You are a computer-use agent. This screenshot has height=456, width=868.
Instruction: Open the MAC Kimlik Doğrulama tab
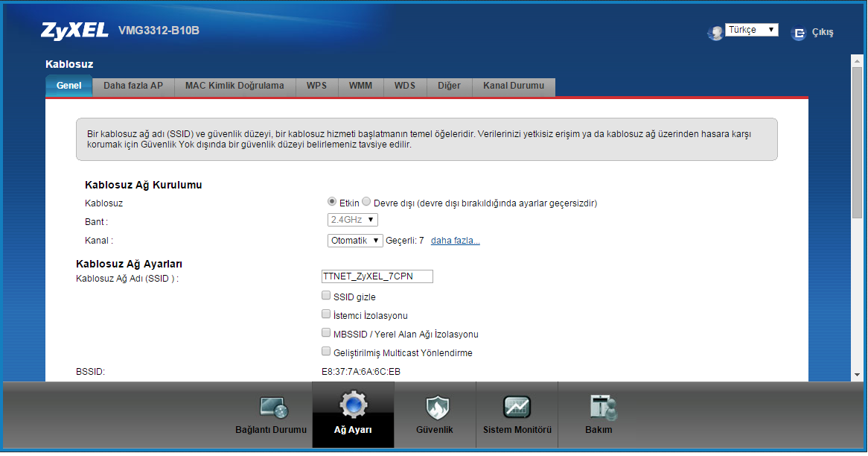tap(234, 86)
